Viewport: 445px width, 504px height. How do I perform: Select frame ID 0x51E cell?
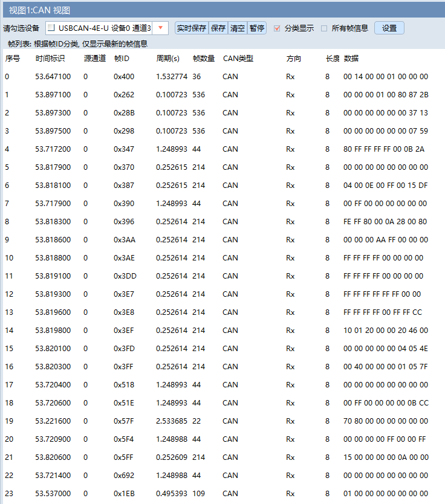click(x=124, y=402)
